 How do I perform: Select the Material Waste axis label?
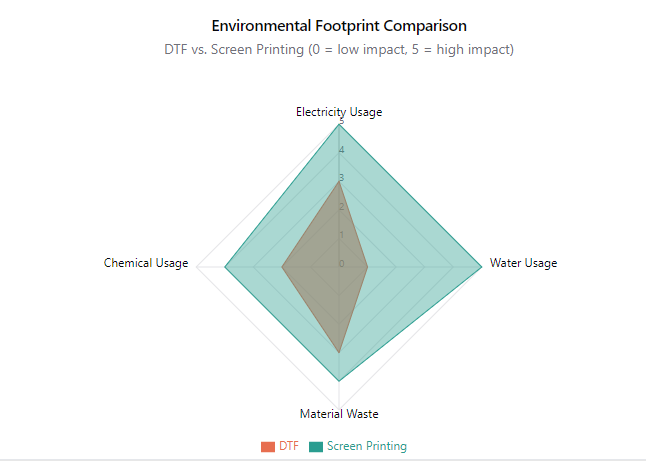pos(339,413)
